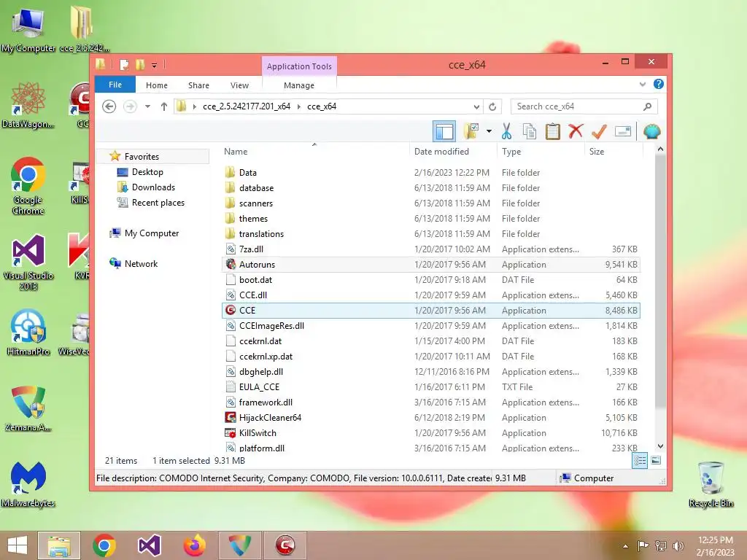Image resolution: width=747 pixels, height=560 pixels.
Task: Click the file list scroll down arrow
Action: pos(660,446)
